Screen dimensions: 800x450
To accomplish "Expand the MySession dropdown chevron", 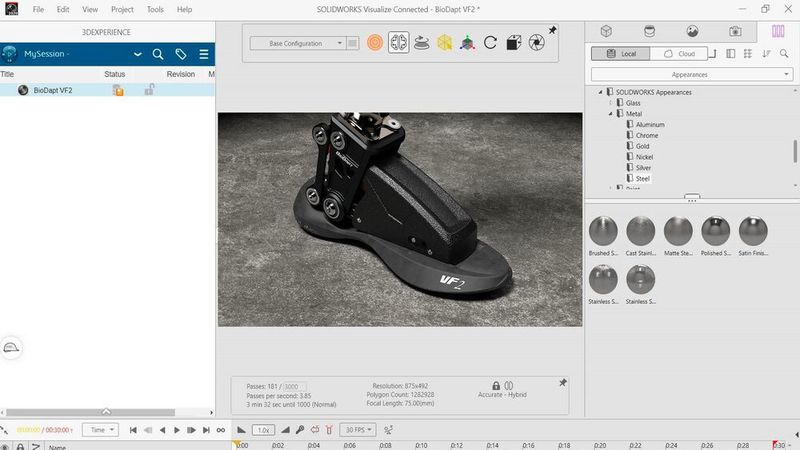I will coord(137,54).
